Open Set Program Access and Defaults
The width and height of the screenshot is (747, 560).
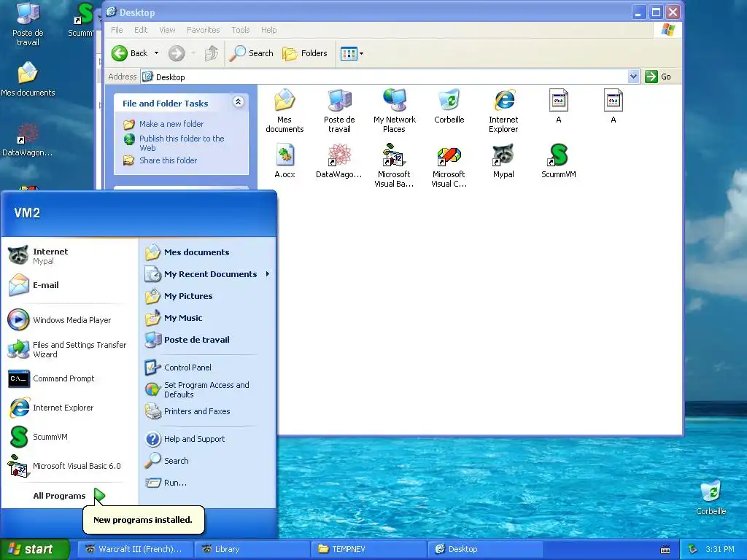point(208,389)
